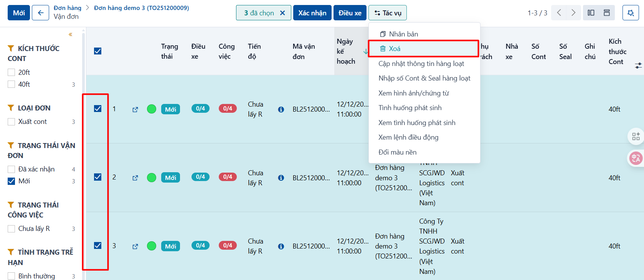Click the info icon in row 1
Screen dimensions: 644x280
[281, 109]
